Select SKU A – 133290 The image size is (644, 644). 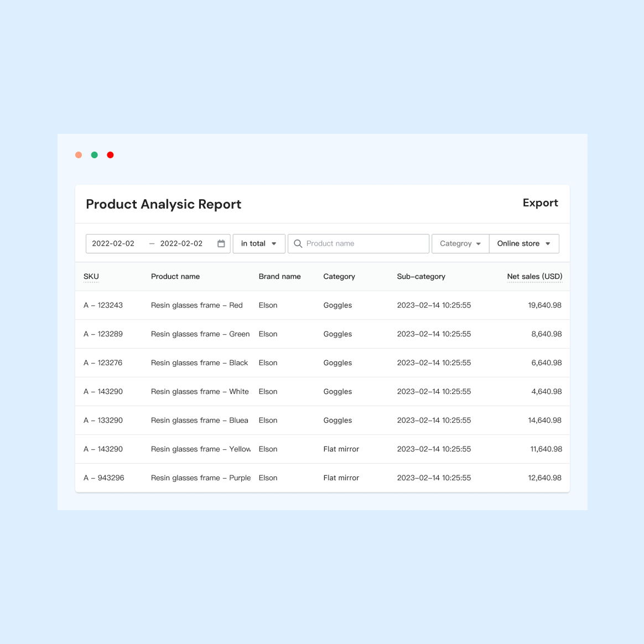[103, 420]
